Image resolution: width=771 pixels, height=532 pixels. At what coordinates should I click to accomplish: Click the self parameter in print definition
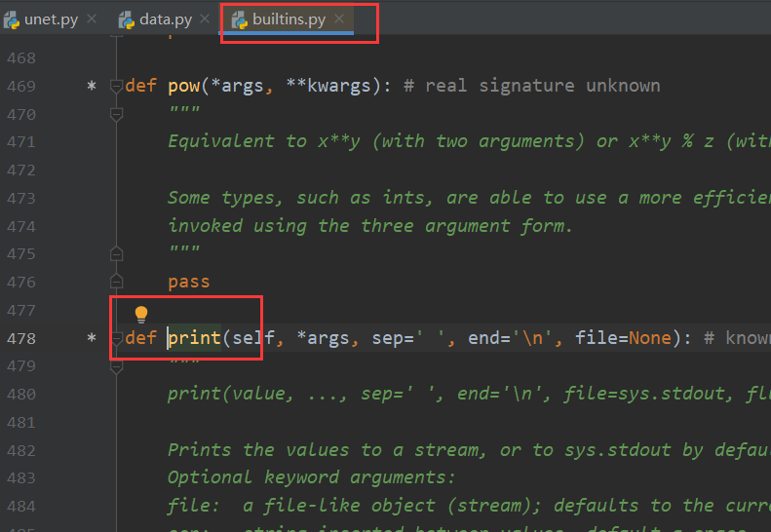(x=253, y=338)
